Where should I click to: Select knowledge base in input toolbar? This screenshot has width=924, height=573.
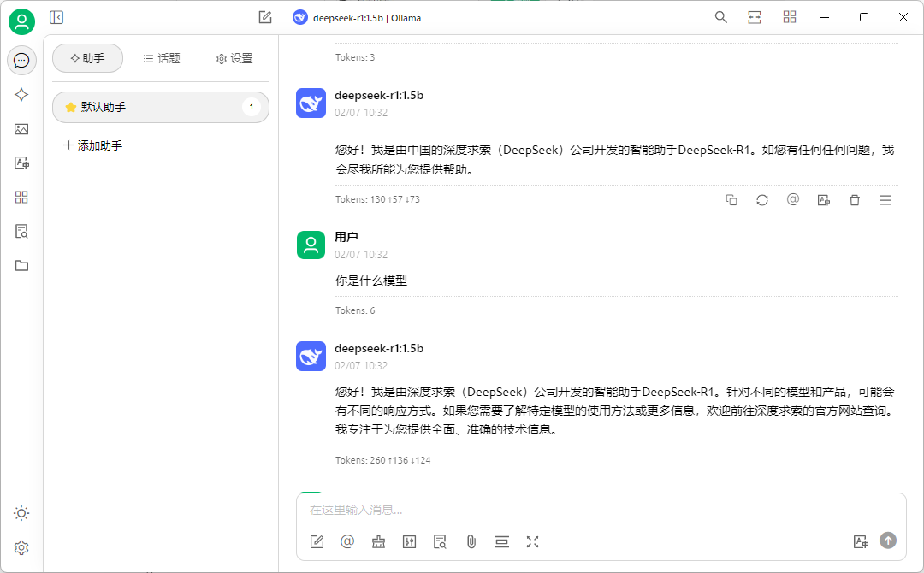[441, 542]
